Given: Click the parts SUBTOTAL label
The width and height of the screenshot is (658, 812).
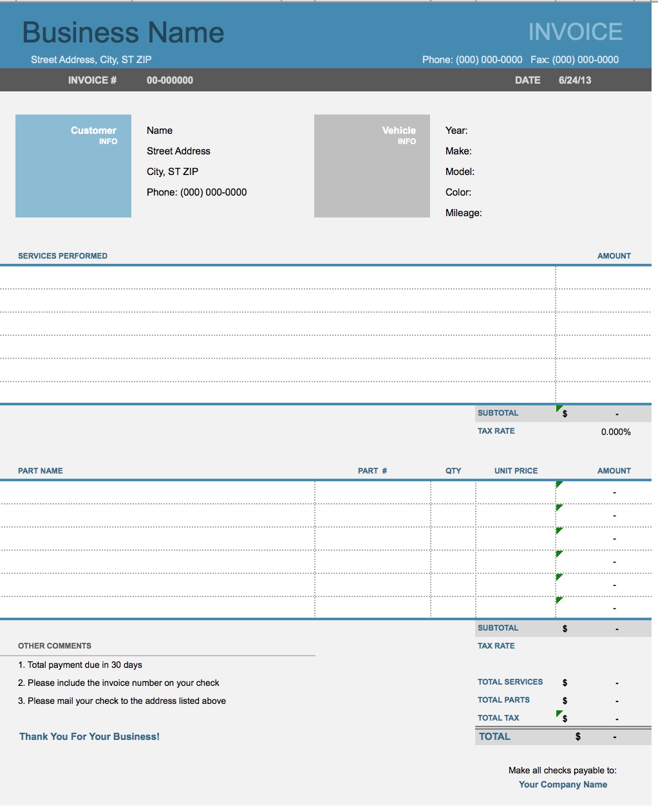Looking at the screenshot, I should pyautogui.click(x=498, y=628).
